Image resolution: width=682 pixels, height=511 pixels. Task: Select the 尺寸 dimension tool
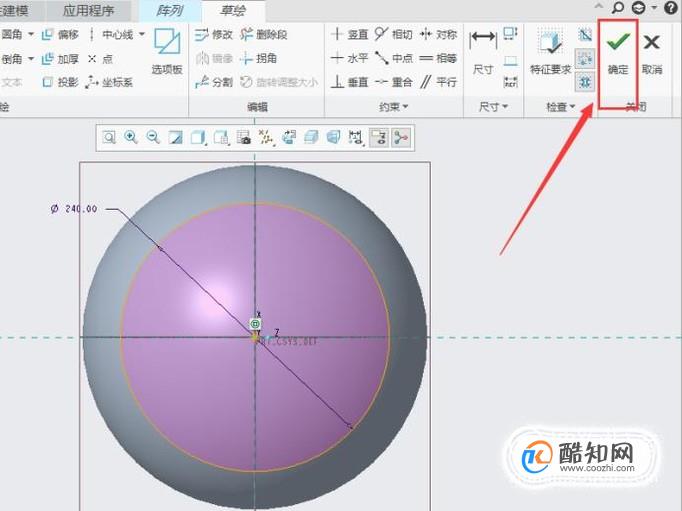pyautogui.click(x=483, y=52)
